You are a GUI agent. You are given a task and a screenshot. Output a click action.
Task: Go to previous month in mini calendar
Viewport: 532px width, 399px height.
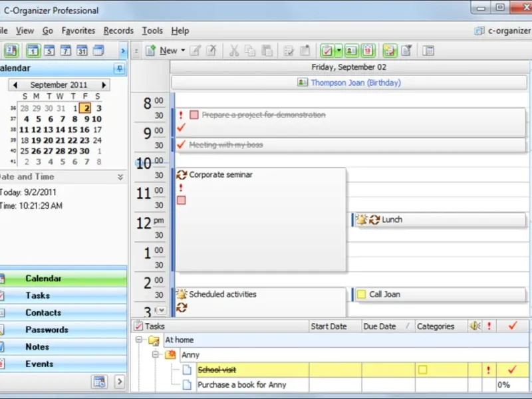pos(15,85)
